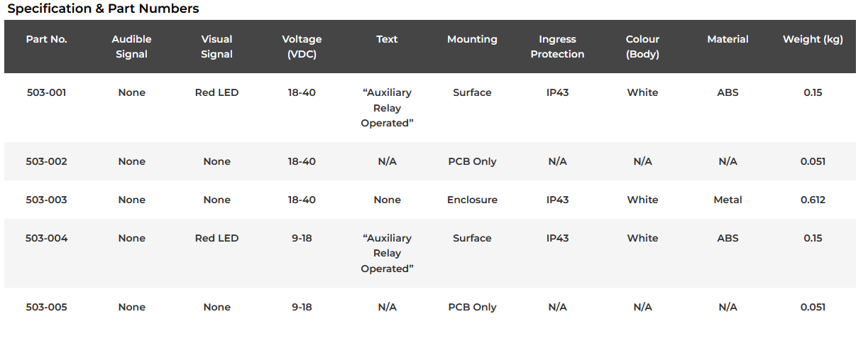Select the Voltage (VDC) column header
The image size is (868, 351).
302,47
